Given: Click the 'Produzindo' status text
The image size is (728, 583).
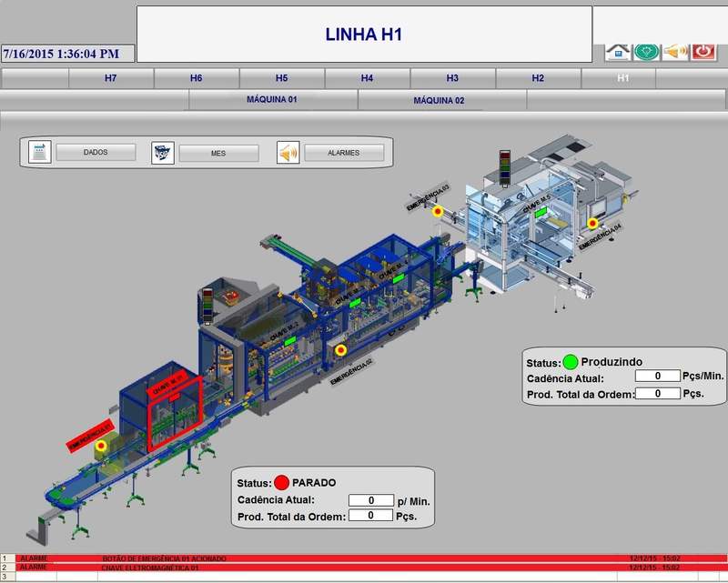Looking at the screenshot, I should [x=612, y=362].
